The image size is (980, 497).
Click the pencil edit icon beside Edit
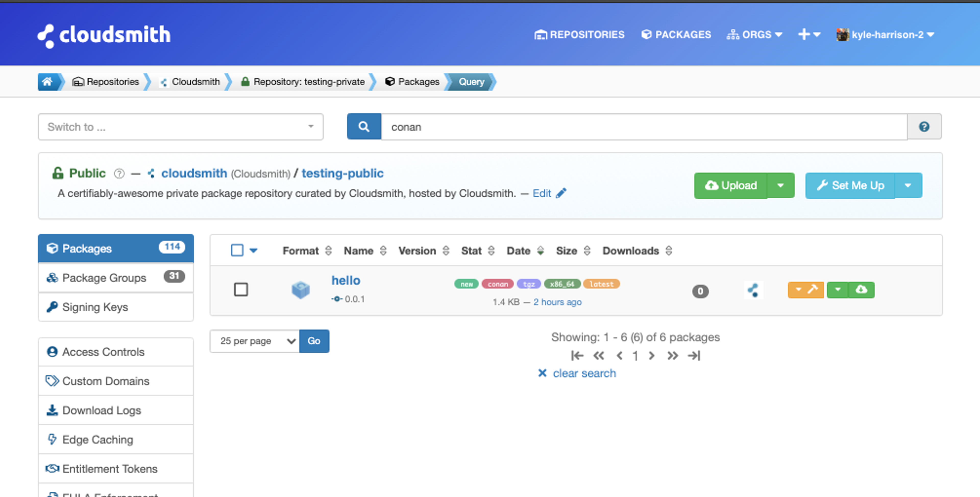point(561,193)
